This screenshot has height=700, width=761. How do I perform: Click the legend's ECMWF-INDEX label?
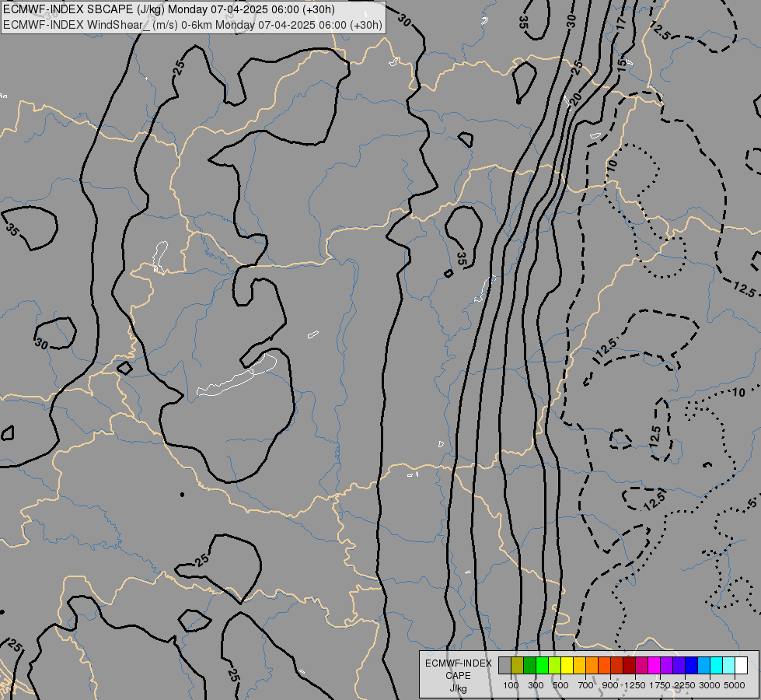point(458,663)
